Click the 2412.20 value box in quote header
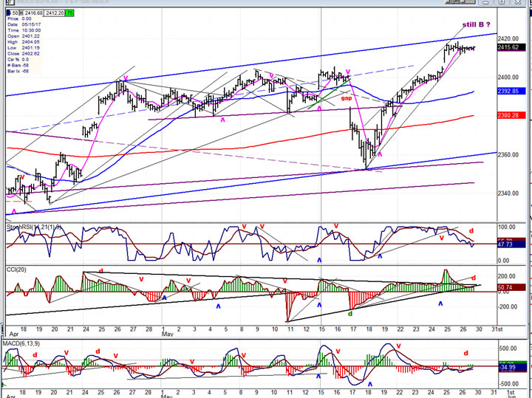532x398 pixels. click(54, 13)
